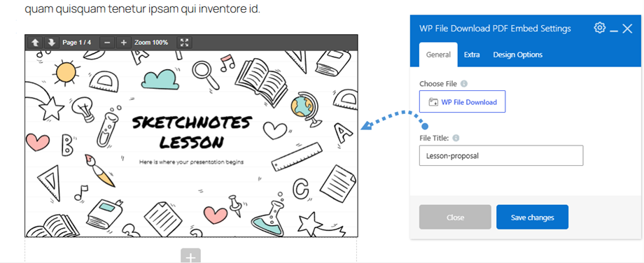Screen dimensions: 644x263
Task: Go to next PDF page arrow
Action: [51, 42]
